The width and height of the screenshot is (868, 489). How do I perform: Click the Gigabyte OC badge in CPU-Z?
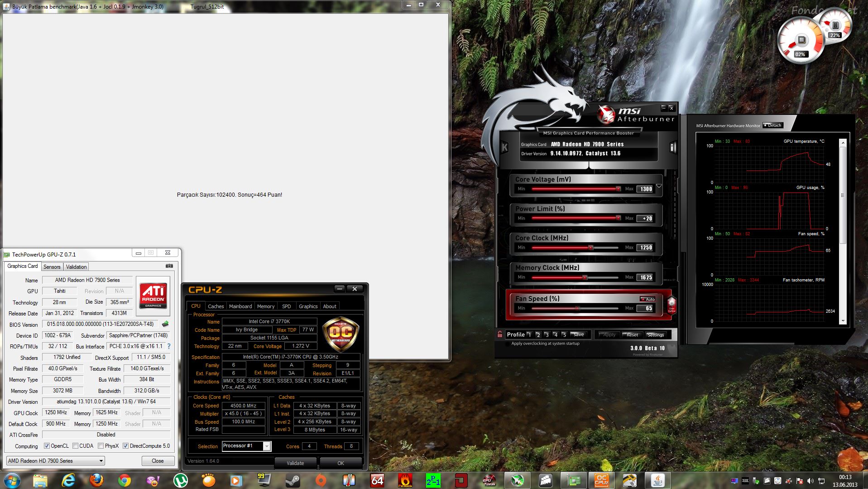coord(340,334)
